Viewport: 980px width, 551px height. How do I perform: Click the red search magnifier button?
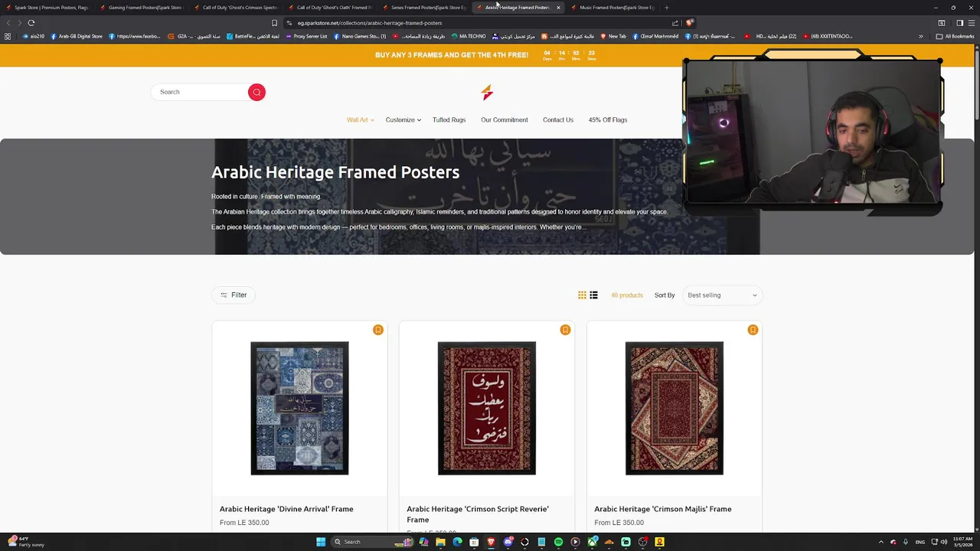[256, 92]
